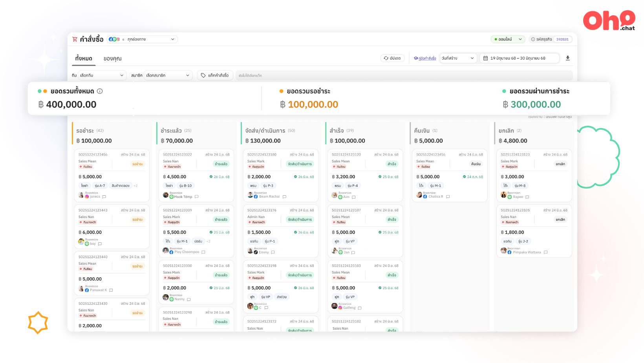Open chat icon next to Pimpaka Wattana

pos(545,252)
